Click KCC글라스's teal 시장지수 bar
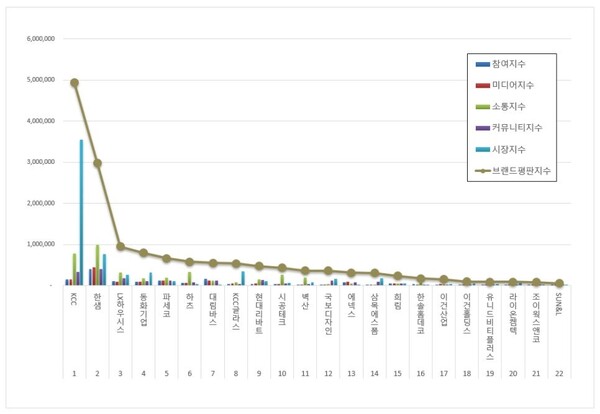The image size is (600, 414). click(243, 278)
